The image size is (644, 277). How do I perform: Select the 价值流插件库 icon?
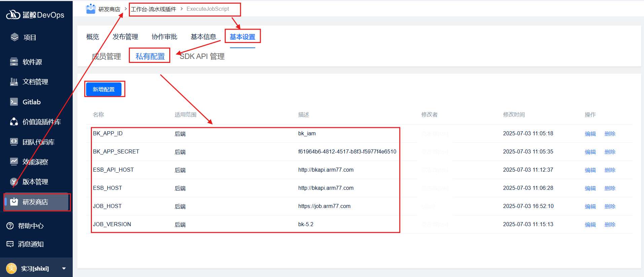(14, 122)
